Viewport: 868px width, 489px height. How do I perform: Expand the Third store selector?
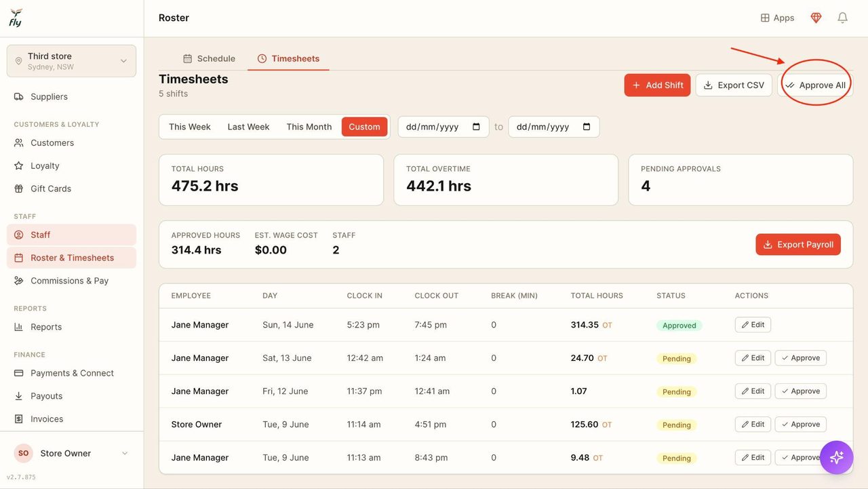click(71, 61)
